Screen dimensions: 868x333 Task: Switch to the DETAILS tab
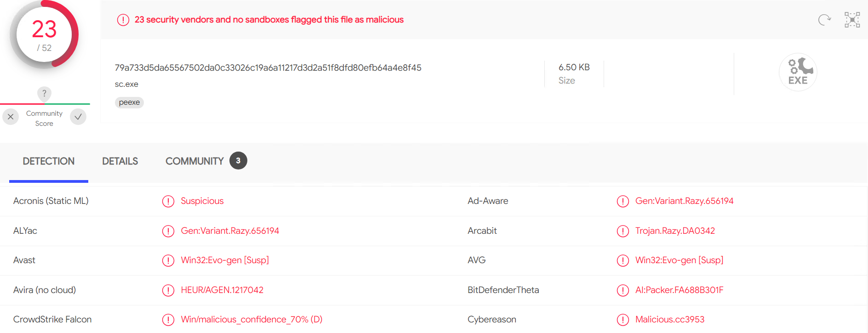(120, 161)
